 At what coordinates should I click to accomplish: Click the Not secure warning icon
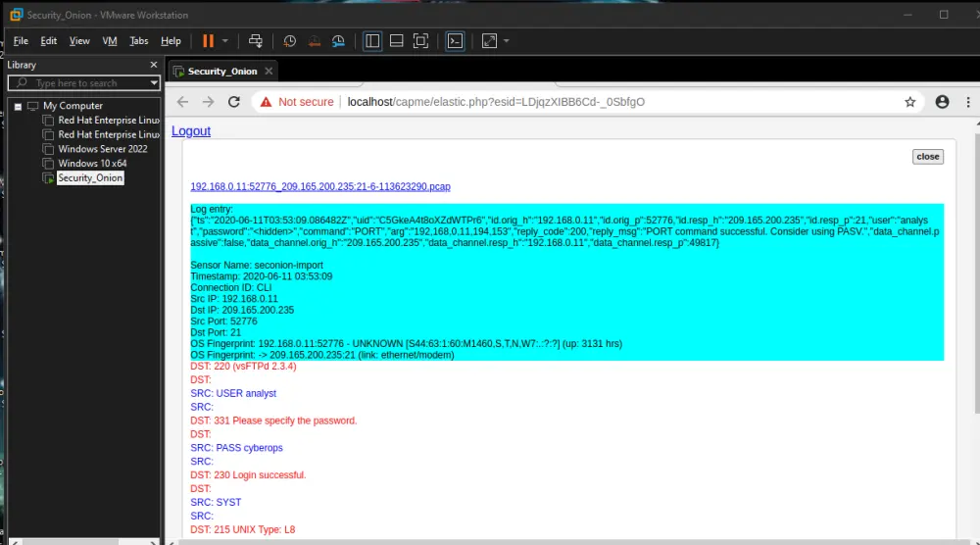[x=267, y=102]
